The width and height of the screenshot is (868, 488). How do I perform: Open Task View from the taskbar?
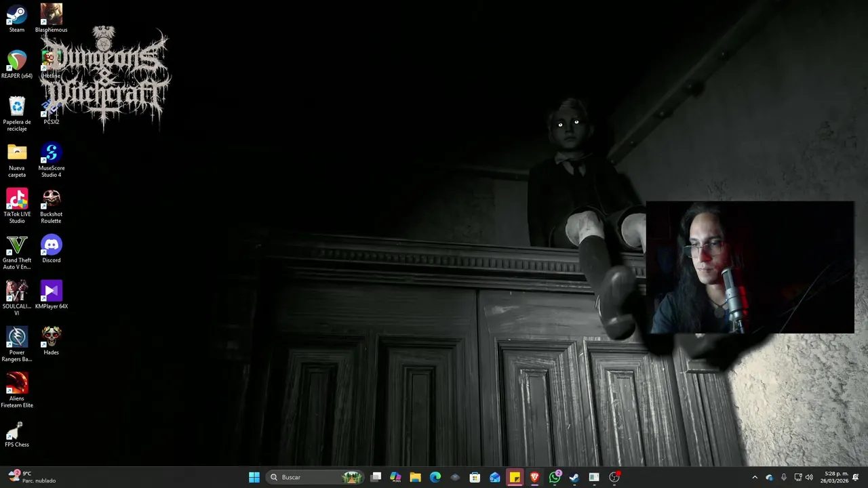(376, 477)
